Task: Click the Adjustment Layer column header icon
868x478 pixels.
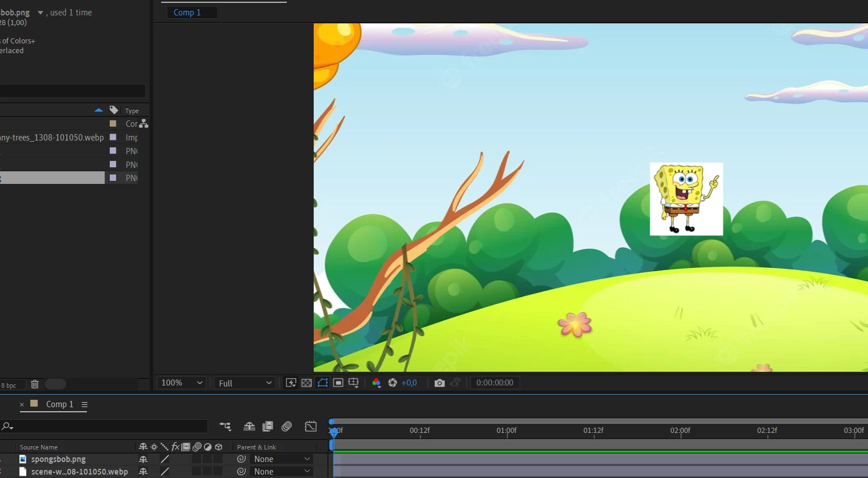Action: pyautogui.click(x=208, y=447)
